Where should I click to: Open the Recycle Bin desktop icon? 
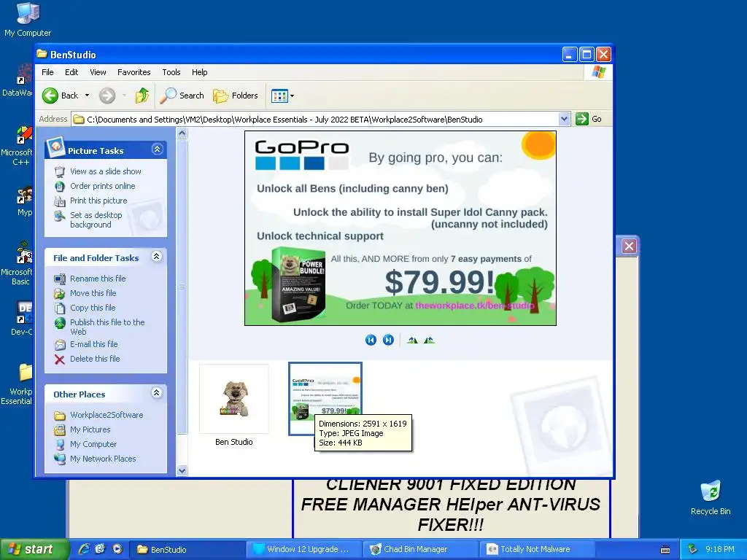(x=711, y=497)
